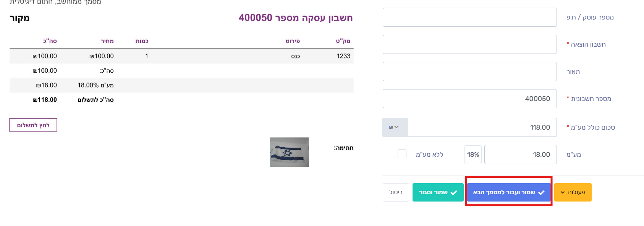Click שמור ועבור למסמך הבא button
Screen dimensions: 644x226
tap(509, 192)
